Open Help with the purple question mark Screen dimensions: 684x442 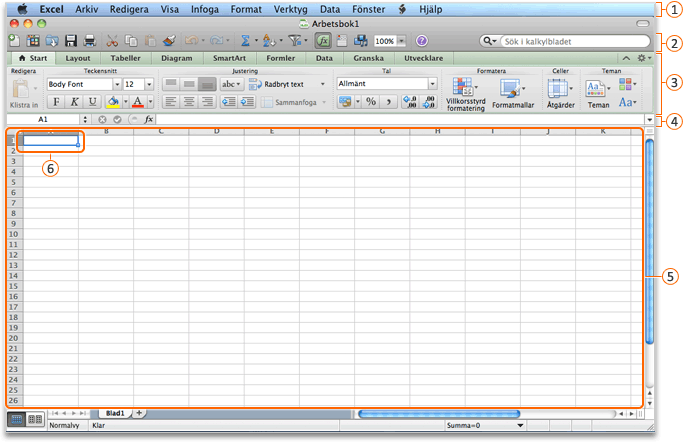[421, 41]
